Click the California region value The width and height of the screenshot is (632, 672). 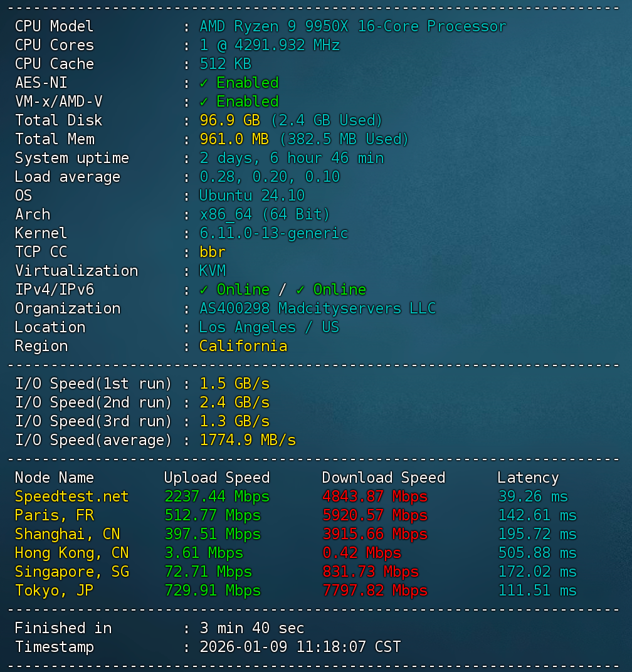(243, 346)
